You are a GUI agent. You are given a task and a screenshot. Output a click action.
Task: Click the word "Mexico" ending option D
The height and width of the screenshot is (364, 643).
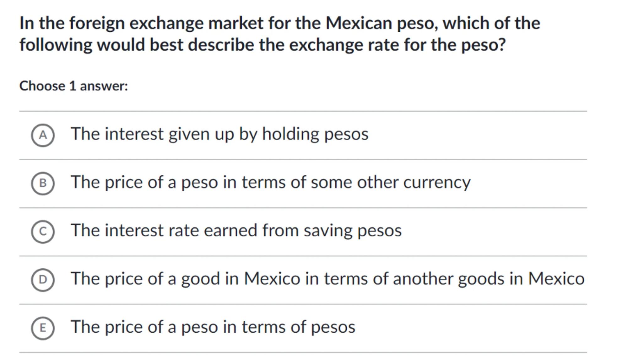pos(556,279)
